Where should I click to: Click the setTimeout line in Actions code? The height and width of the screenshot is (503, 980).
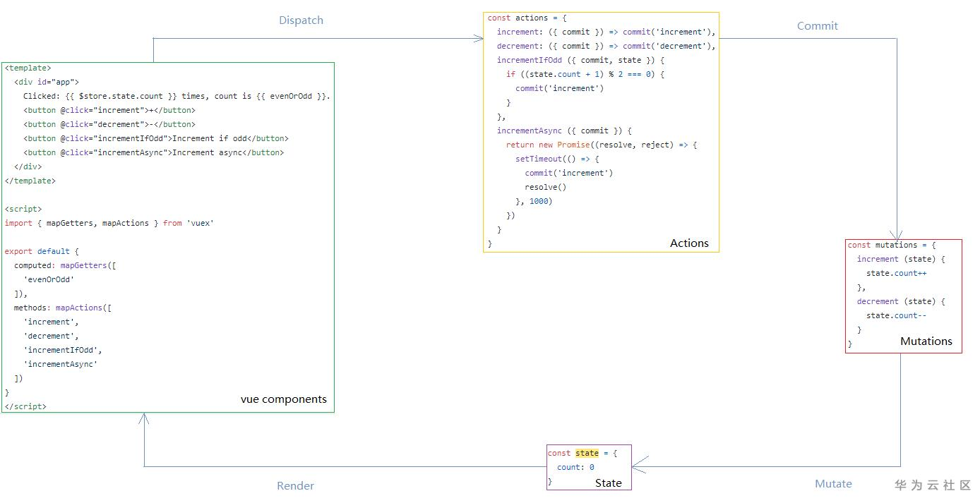coord(556,159)
